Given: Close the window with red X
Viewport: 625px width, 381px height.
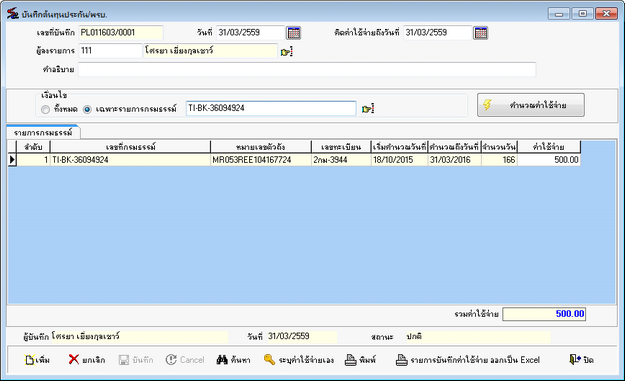Looking at the screenshot, I should [x=606, y=14].
